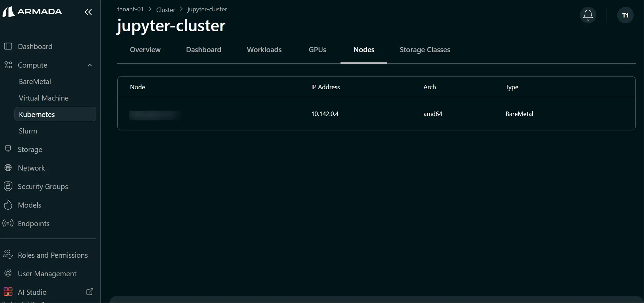Open Models page in sidebar
Image resolution: width=644 pixels, height=303 pixels.
tap(29, 205)
